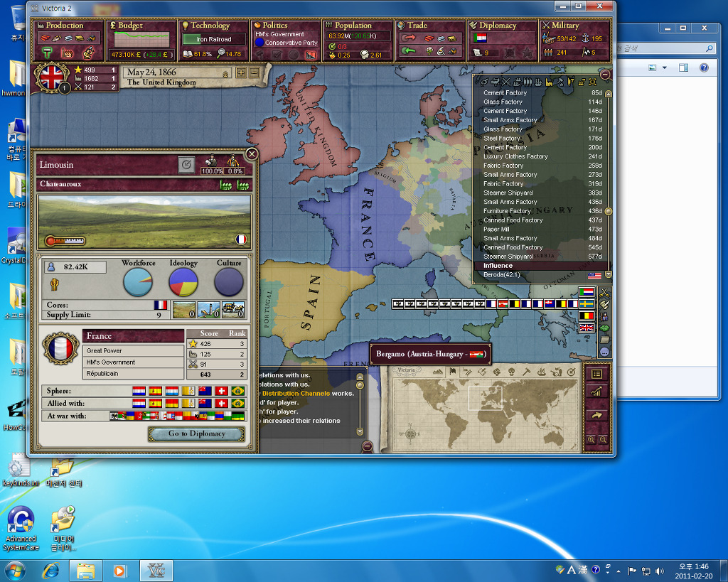Screen dimensions: 728x582
Task: Click the crossed swords alert icon on right edge
Action: click(604, 293)
